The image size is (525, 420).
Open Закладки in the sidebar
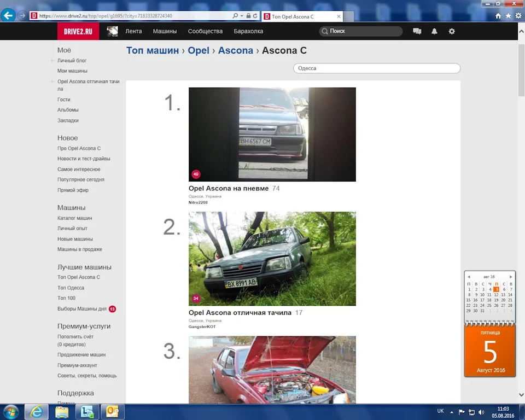[68, 120]
